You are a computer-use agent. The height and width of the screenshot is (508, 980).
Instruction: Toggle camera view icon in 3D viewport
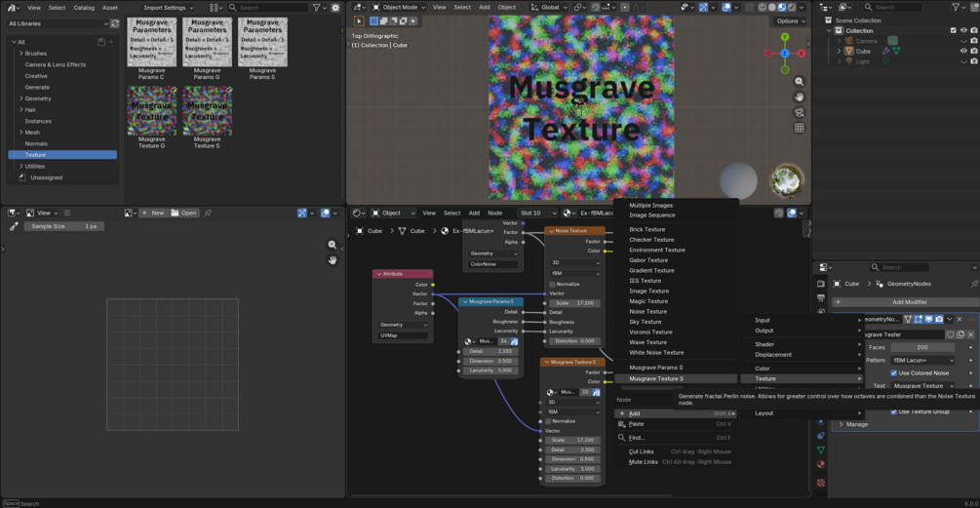[x=799, y=112]
